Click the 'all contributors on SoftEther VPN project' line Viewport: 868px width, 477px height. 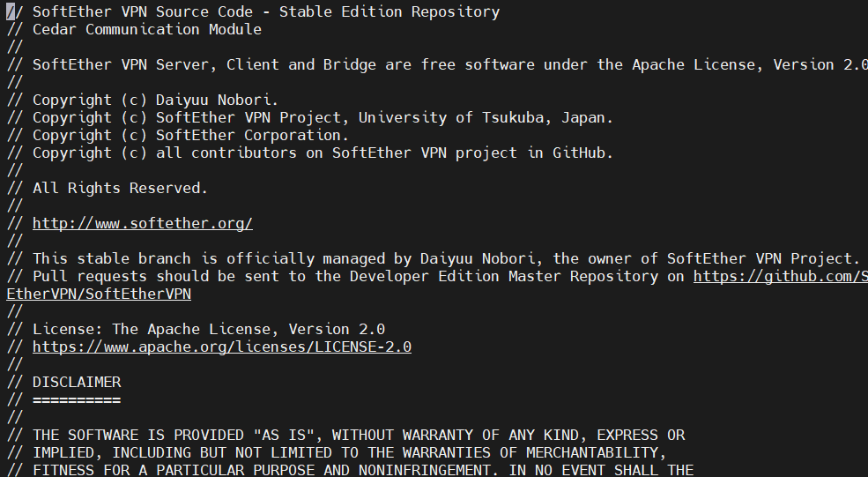[x=310, y=153]
